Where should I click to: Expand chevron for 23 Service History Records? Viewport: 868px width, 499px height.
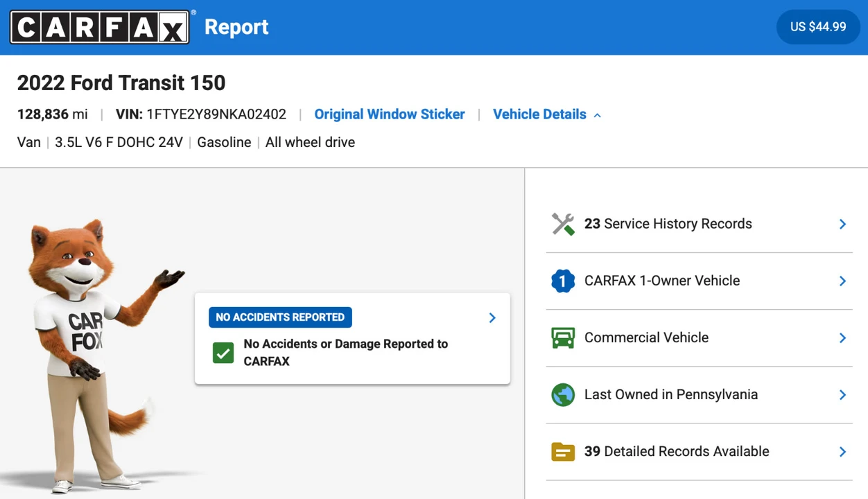[x=842, y=224]
